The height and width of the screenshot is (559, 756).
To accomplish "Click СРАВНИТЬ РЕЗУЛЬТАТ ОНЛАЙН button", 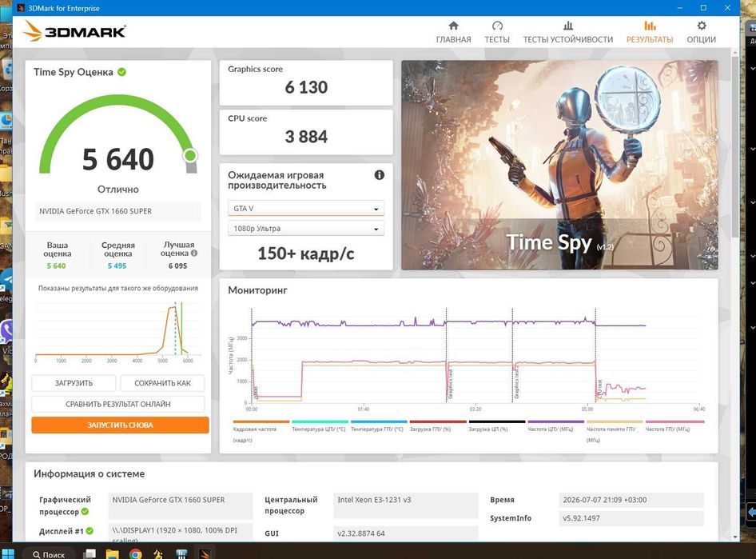I will click(118, 404).
